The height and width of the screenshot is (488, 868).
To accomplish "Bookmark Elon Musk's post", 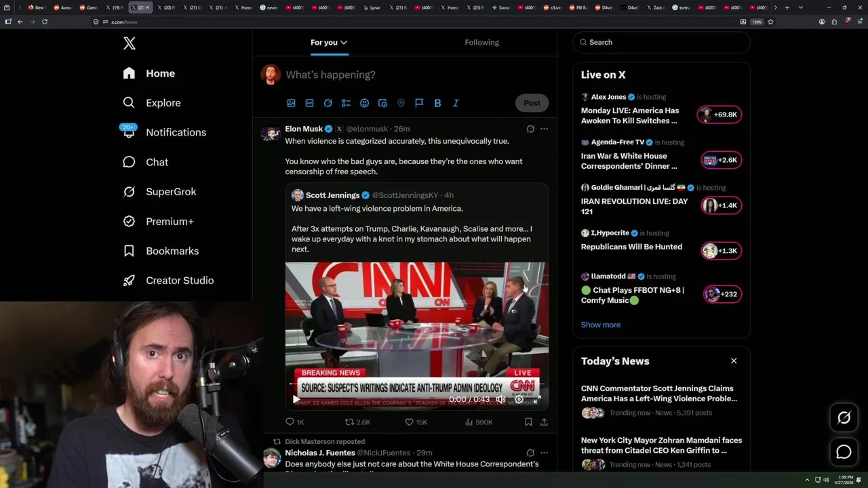I will (528, 422).
